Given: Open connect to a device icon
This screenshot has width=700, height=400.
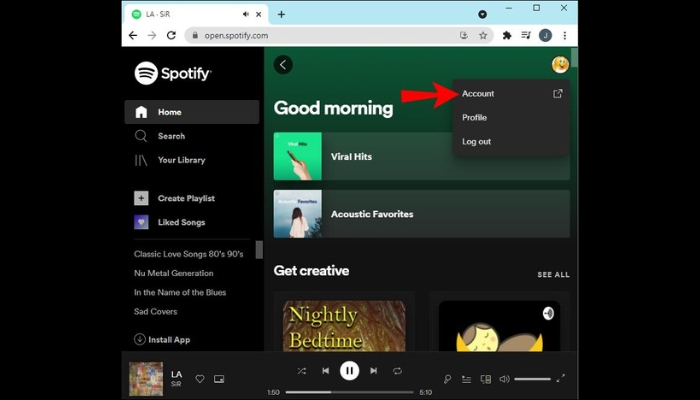Looking at the screenshot, I should click(x=486, y=379).
